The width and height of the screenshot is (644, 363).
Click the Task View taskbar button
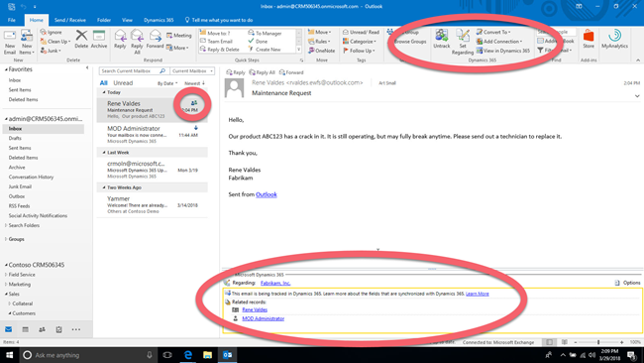[167, 355]
